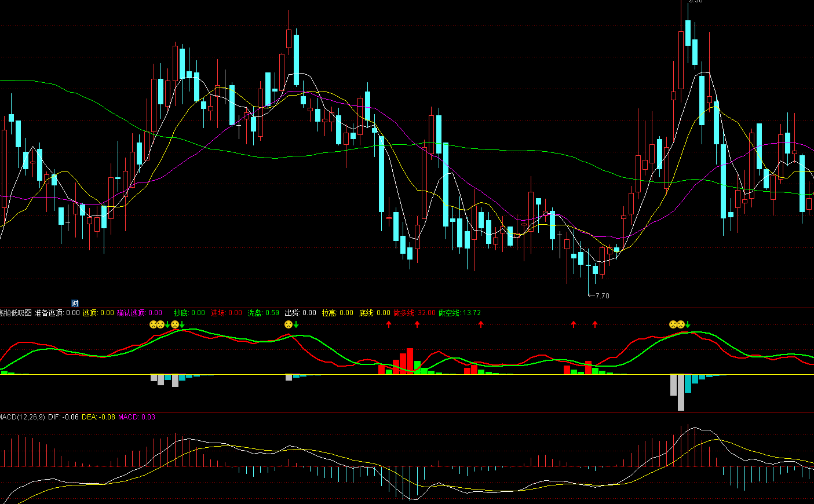Click the DEA: -0.08 reading
Viewport: 814px width, 504px height.
pyautogui.click(x=98, y=417)
